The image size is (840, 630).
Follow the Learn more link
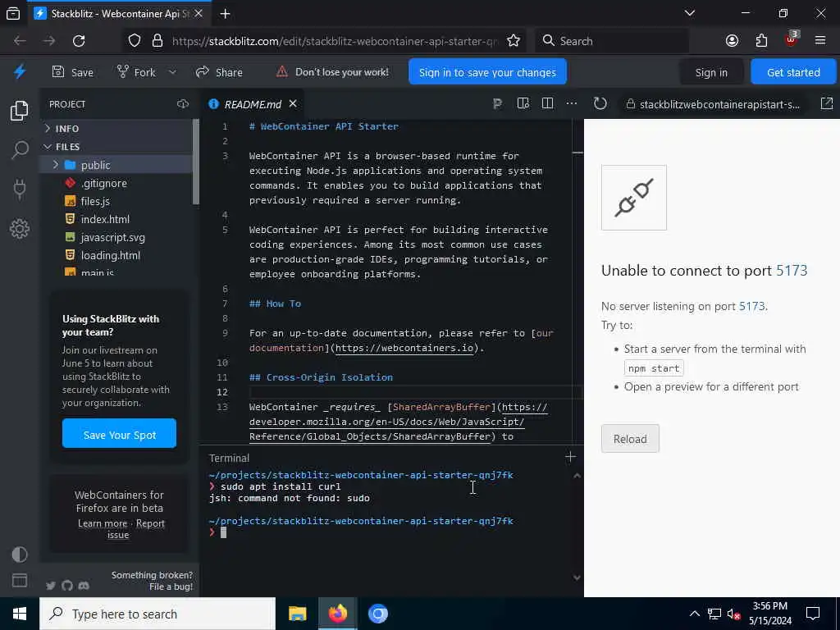[103, 523]
